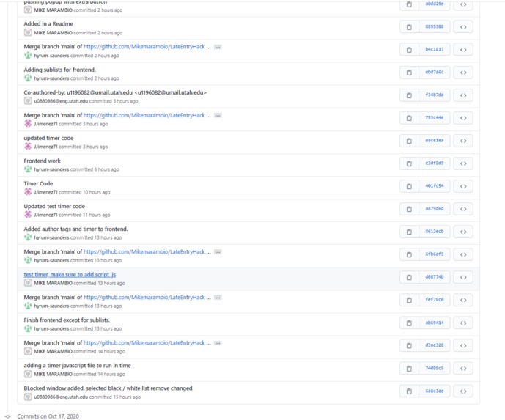This screenshot has width=505, height=420.
Task: Copy SHA for 'Frontend work' commit
Action: click(x=409, y=163)
